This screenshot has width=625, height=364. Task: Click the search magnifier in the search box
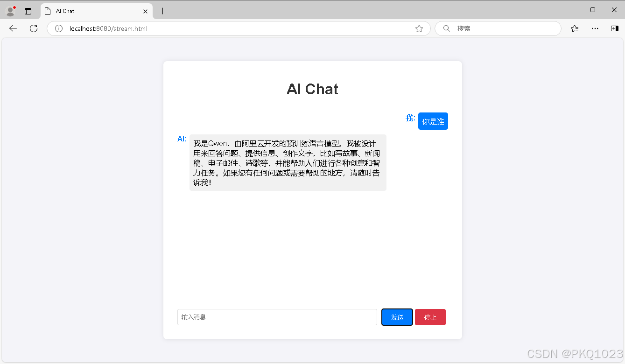coord(446,28)
